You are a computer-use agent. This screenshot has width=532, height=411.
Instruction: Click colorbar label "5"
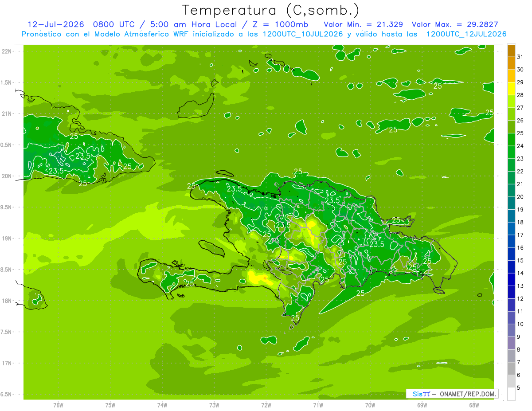point(518,388)
